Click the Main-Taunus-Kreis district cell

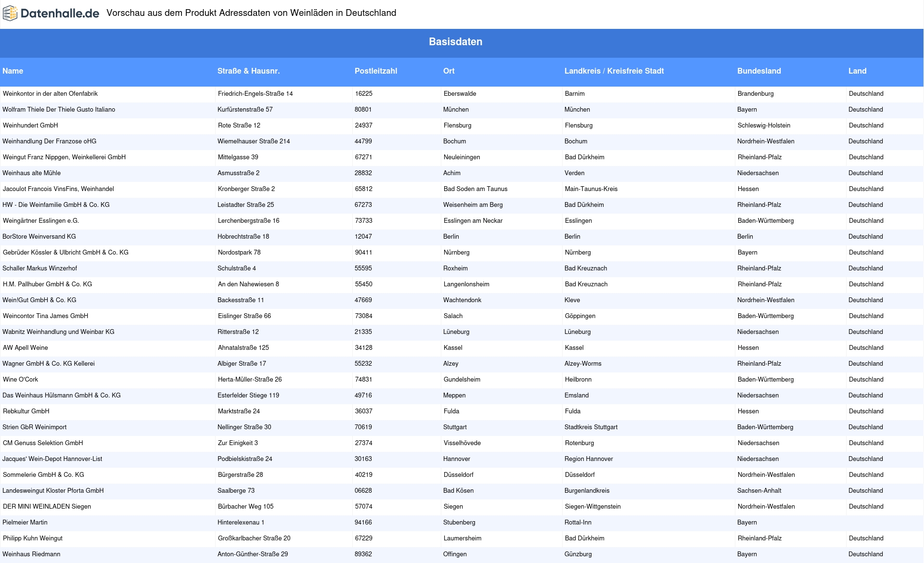point(590,189)
